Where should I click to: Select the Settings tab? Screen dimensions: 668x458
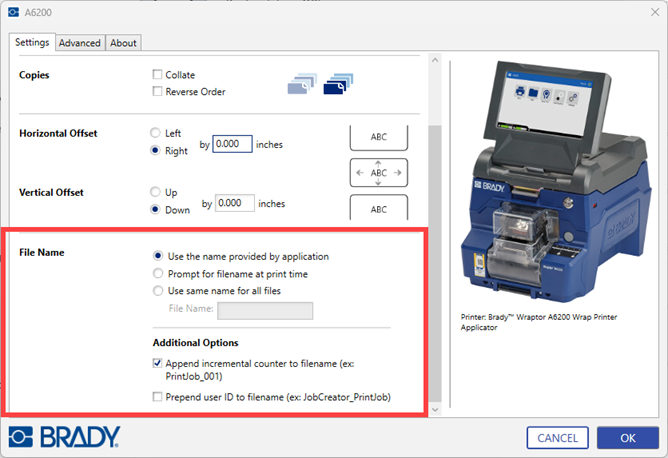(x=32, y=42)
